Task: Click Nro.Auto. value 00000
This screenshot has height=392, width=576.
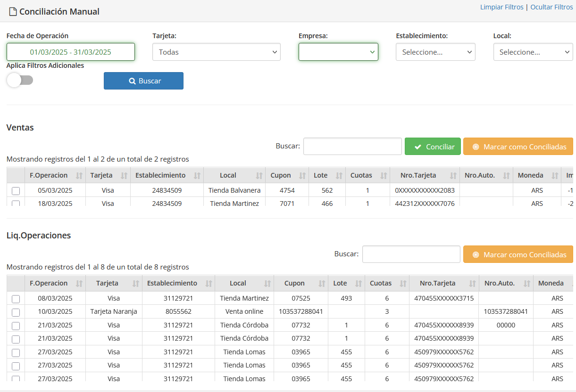Action: [506, 325]
